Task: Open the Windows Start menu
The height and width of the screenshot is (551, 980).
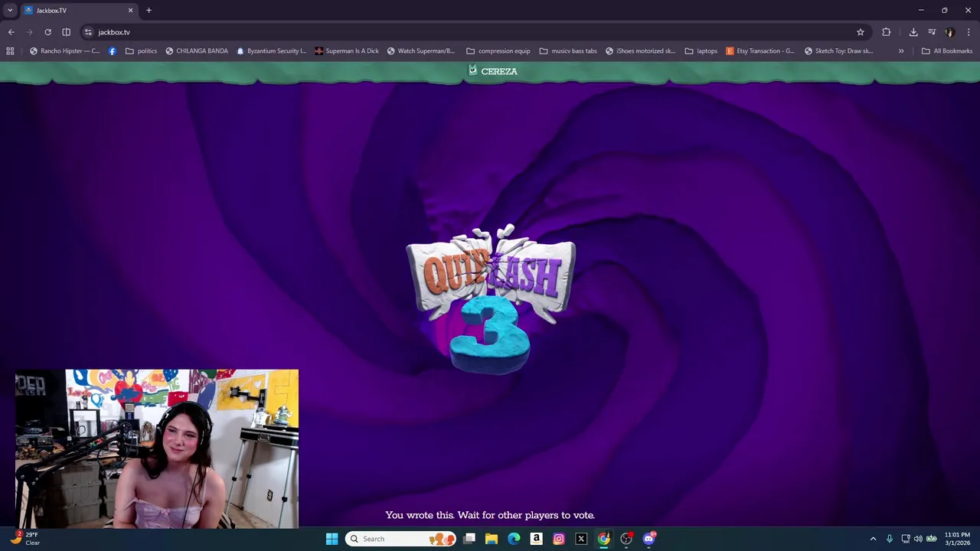Action: [x=332, y=539]
